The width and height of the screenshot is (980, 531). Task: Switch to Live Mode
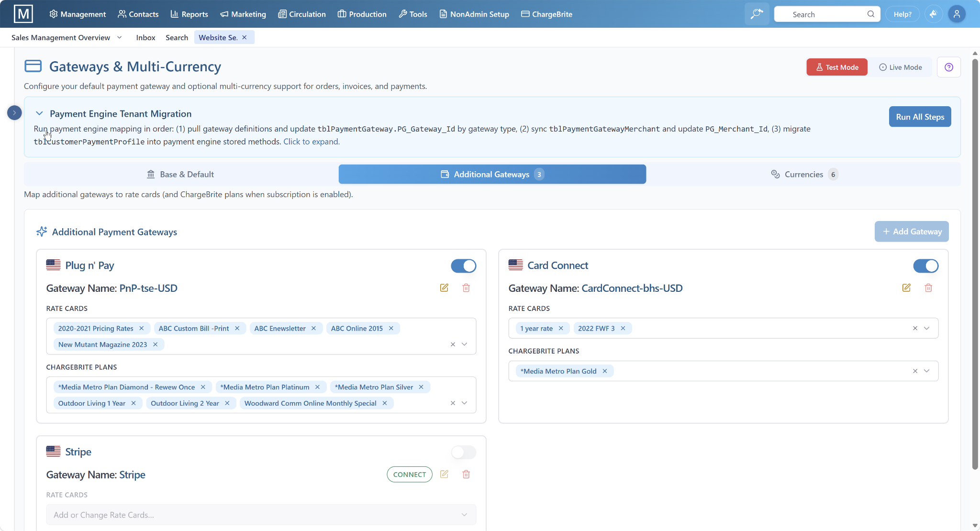901,67
